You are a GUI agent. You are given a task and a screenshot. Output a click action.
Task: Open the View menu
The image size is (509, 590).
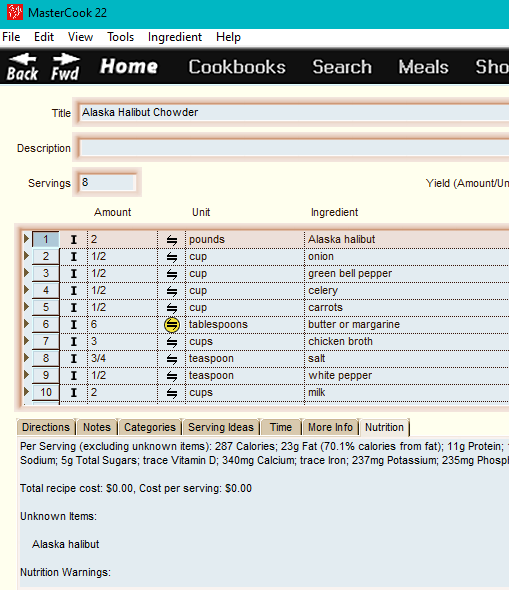click(80, 37)
